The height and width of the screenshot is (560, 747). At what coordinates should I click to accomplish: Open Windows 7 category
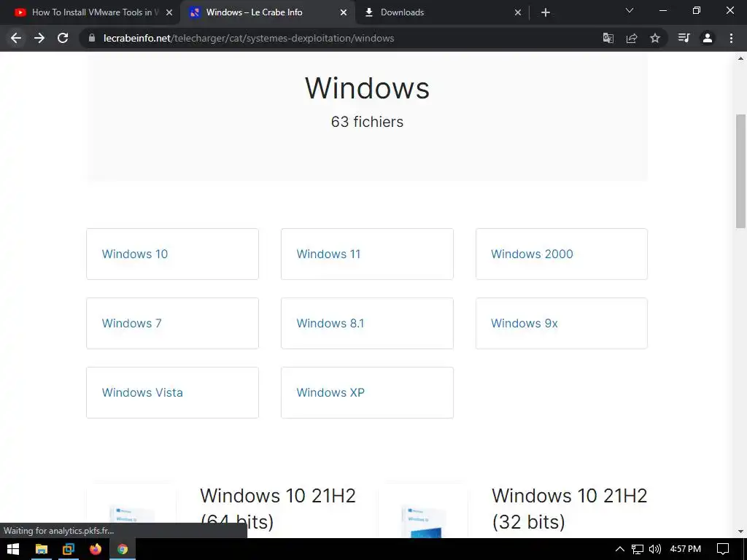click(x=172, y=323)
